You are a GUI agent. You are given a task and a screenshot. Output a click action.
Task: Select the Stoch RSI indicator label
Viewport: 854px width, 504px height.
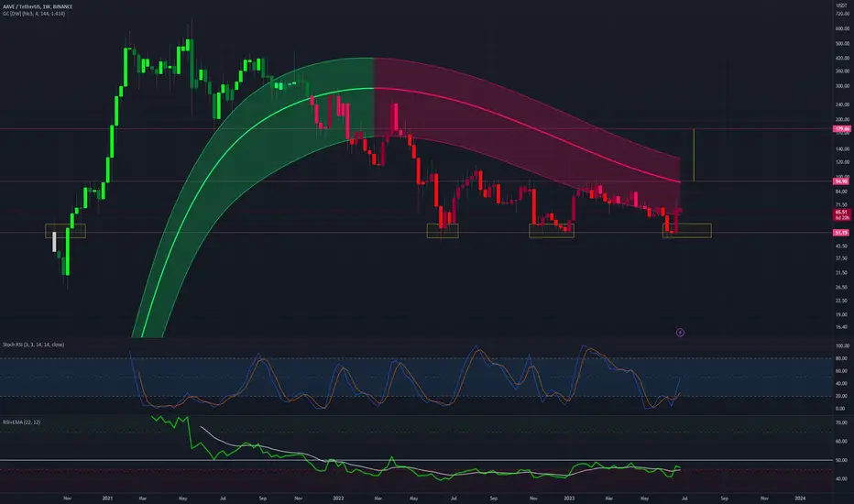coord(33,345)
